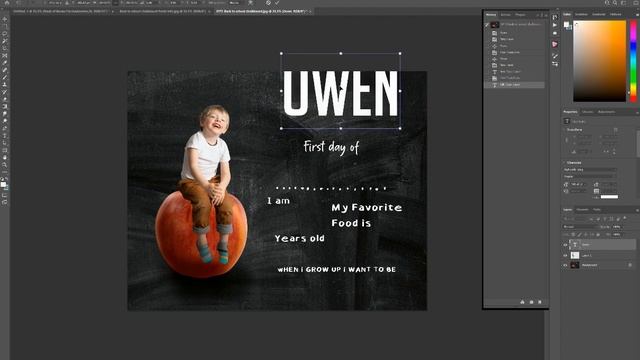Toggle lock position in Layers panel
The image size is (640, 360).
click(586, 234)
